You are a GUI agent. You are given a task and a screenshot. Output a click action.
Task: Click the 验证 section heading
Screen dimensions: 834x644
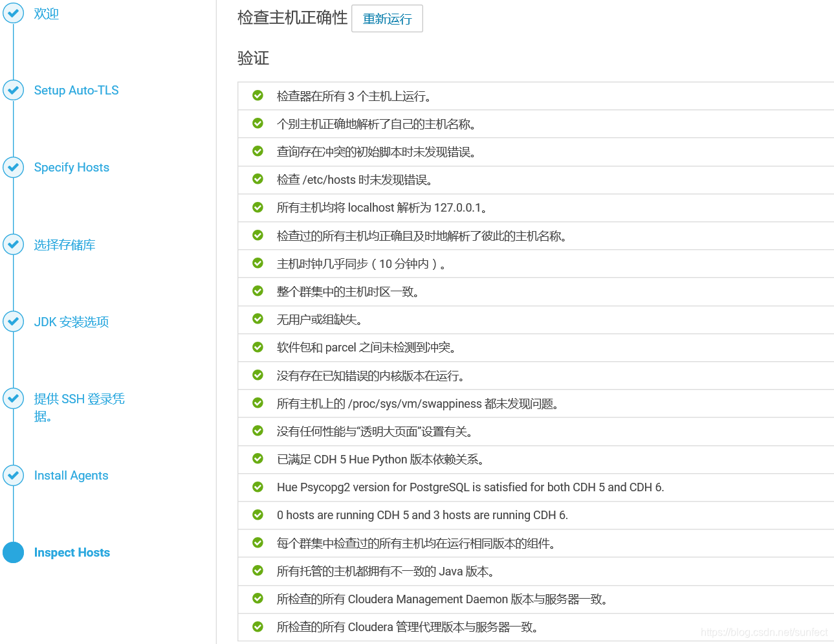click(x=253, y=58)
